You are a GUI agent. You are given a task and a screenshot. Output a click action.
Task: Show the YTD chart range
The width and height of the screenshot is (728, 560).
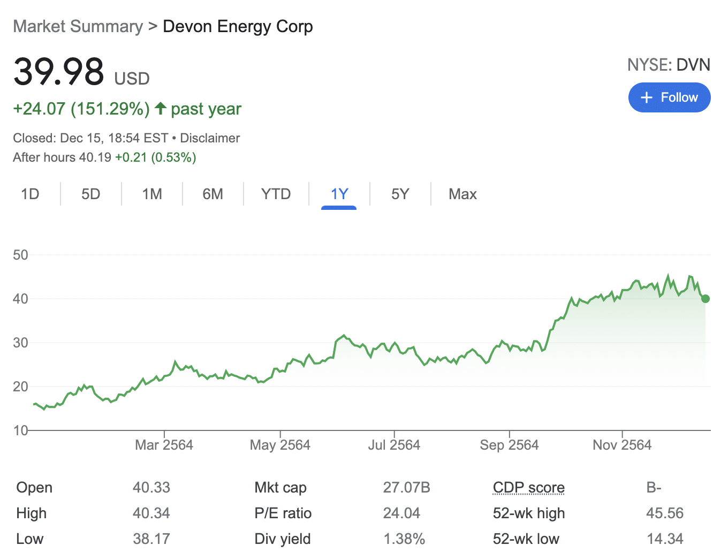tap(276, 194)
